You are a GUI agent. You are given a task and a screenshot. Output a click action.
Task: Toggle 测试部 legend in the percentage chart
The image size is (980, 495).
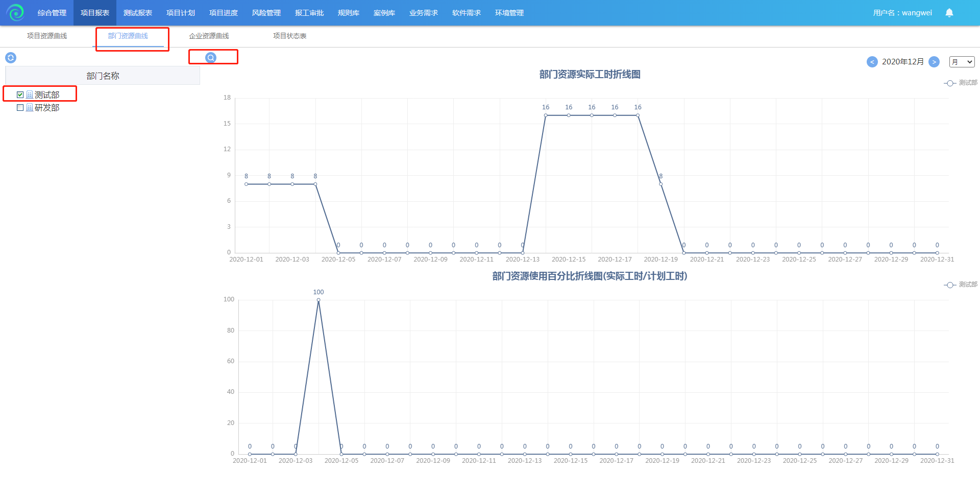[x=961, y=285]
